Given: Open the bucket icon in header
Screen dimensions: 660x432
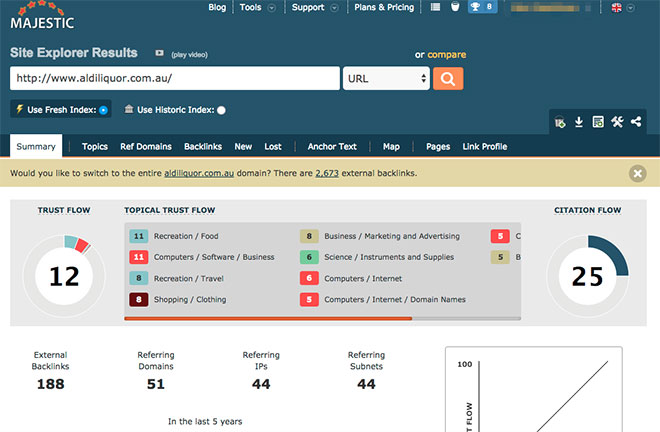Looking at the screenshot, I should [x=455, y=7].
